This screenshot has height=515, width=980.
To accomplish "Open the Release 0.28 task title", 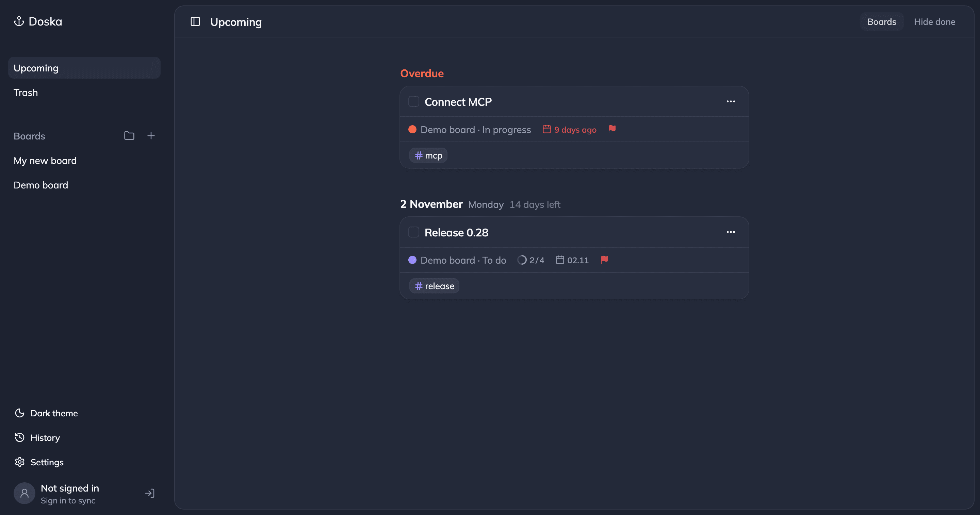I will click(457, 232).
